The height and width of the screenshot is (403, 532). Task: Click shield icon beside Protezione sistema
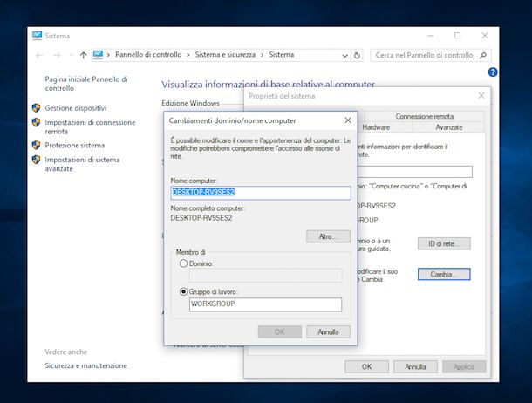point(36,145)
